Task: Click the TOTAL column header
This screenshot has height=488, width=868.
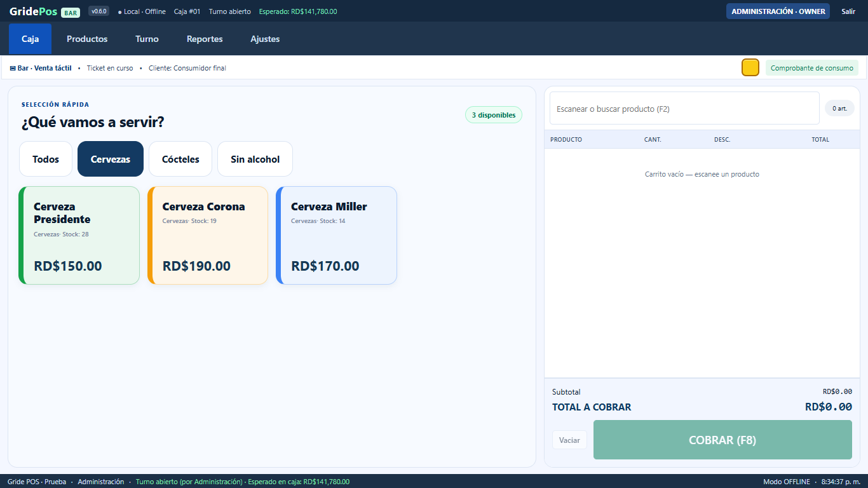Action: pyautogui.click(x=820, y=139)
